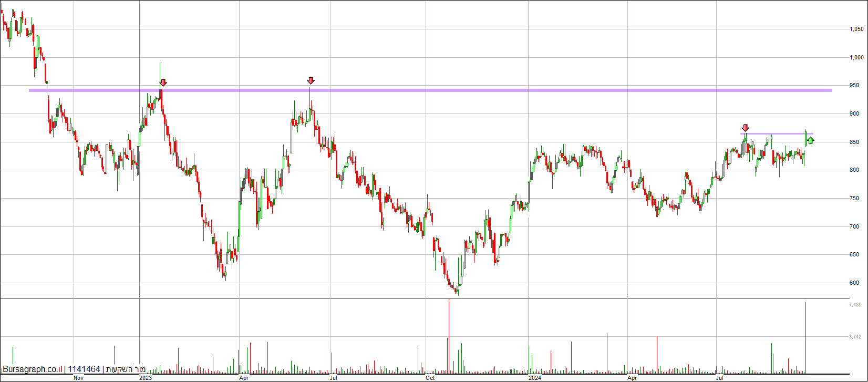Select the short purple resistance line near 865

click(777, 133)
